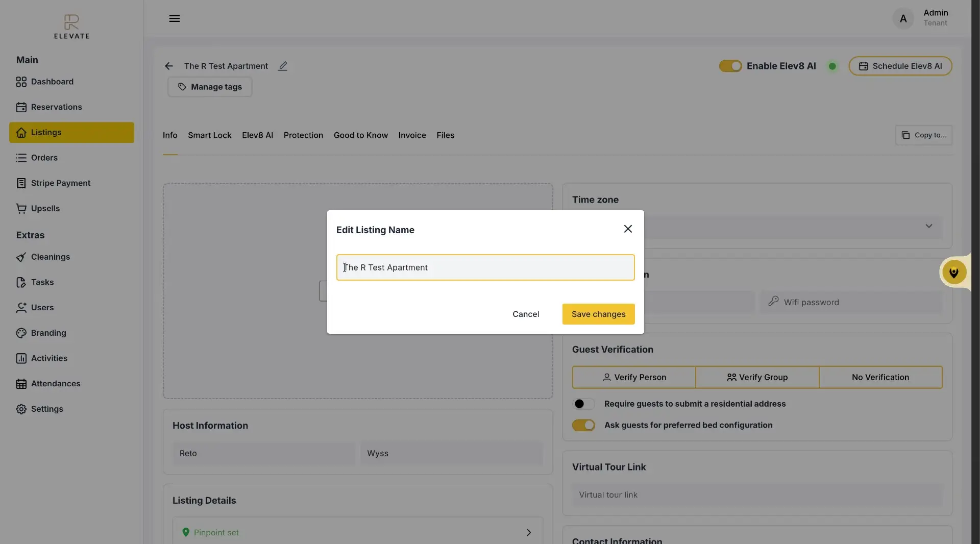Turn off preferred bed configuration toggle
The height and width of the screenshot is (544, 980).
click(x=583, y=425)
